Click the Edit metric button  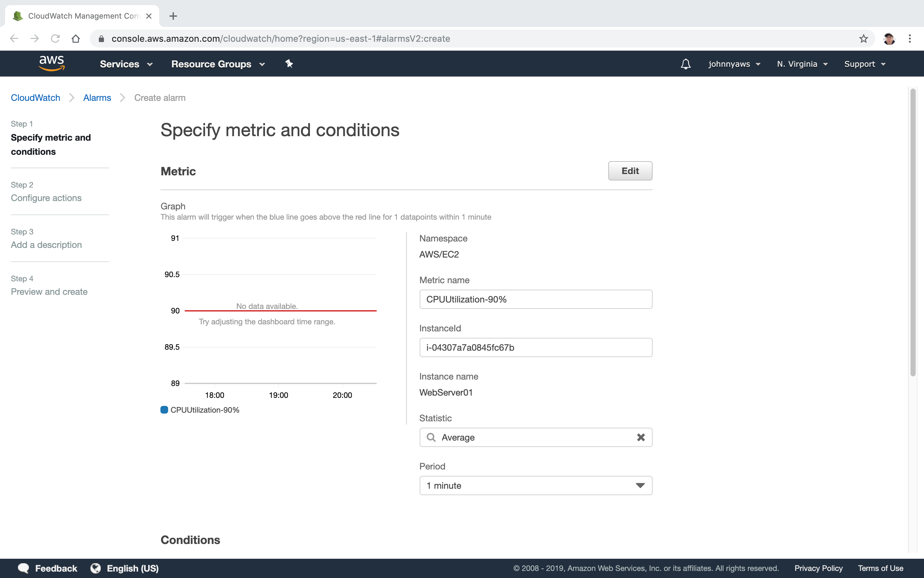point(630,171)
